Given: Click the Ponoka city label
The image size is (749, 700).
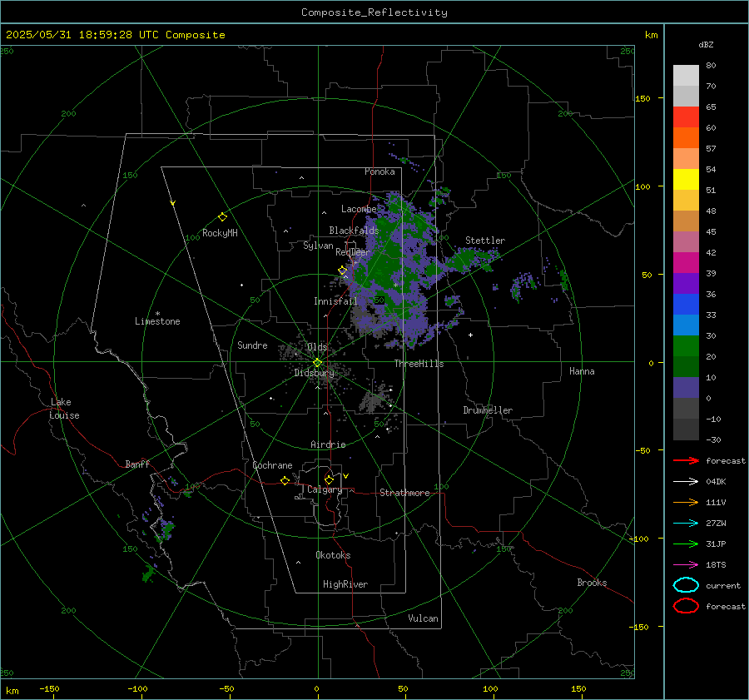Looking at the screenshot, I should (379, 171).
